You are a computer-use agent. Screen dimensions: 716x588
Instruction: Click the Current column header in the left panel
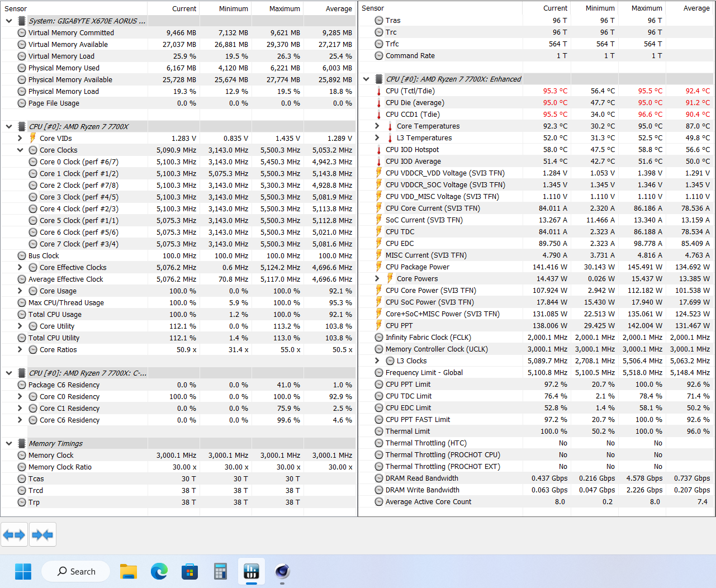tap(173, 8)
